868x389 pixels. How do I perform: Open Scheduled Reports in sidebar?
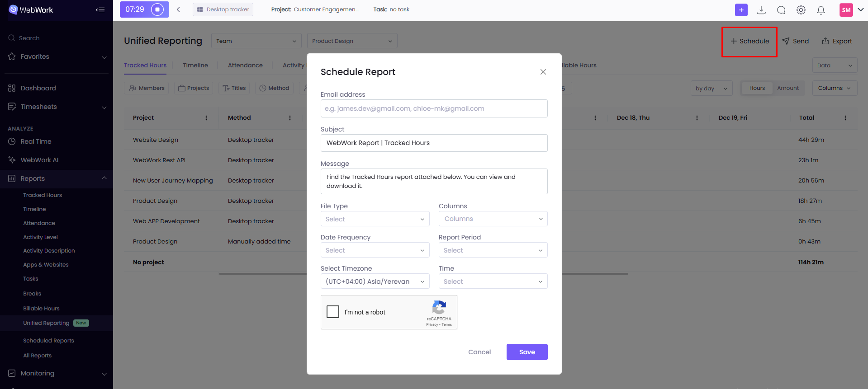(48, 341)
